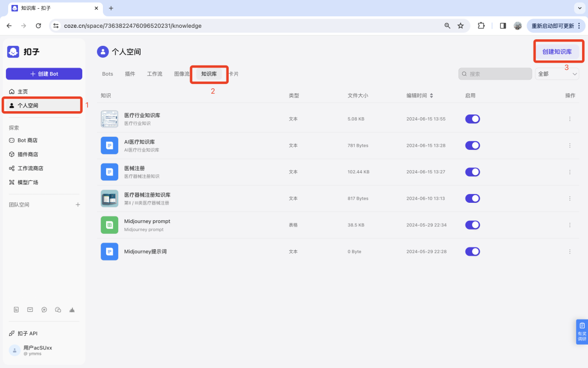
Task: Click the Chrome profile avatar
Action: (x=518, y=26)
